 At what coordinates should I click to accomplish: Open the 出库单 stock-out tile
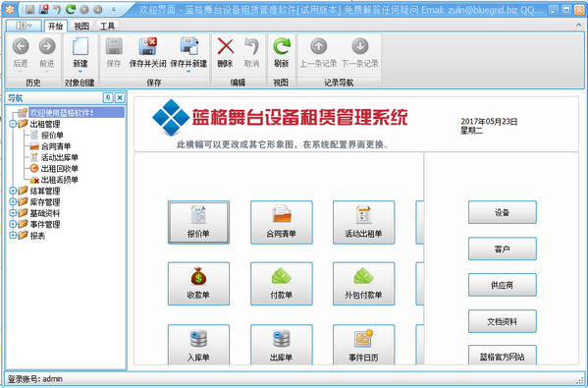tap(282, 345)
